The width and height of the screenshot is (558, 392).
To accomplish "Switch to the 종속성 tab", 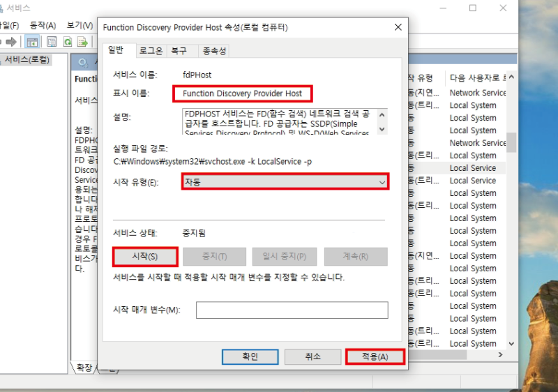I will 214,51.
